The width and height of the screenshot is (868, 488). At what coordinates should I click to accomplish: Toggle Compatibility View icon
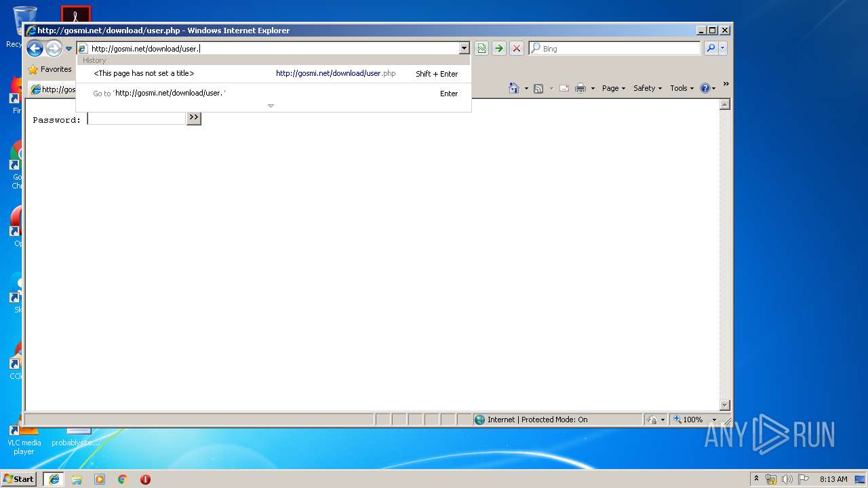(x=481, y=48)
